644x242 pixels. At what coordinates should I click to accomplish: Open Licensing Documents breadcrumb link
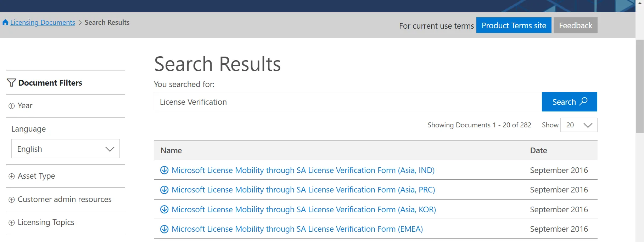[43, 22]
